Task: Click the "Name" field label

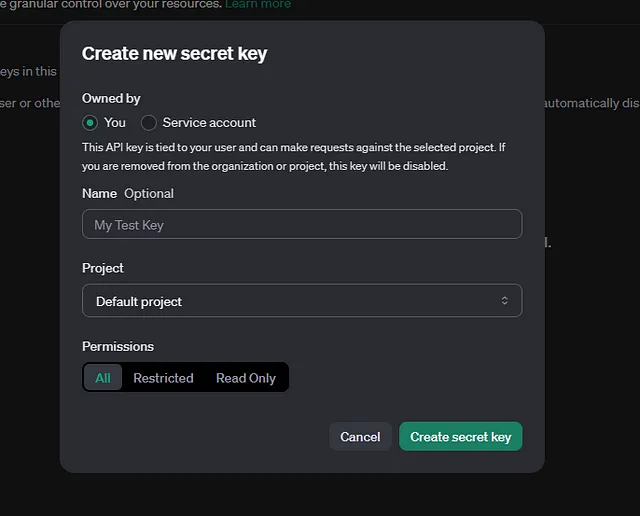Action: coord(100,194)
